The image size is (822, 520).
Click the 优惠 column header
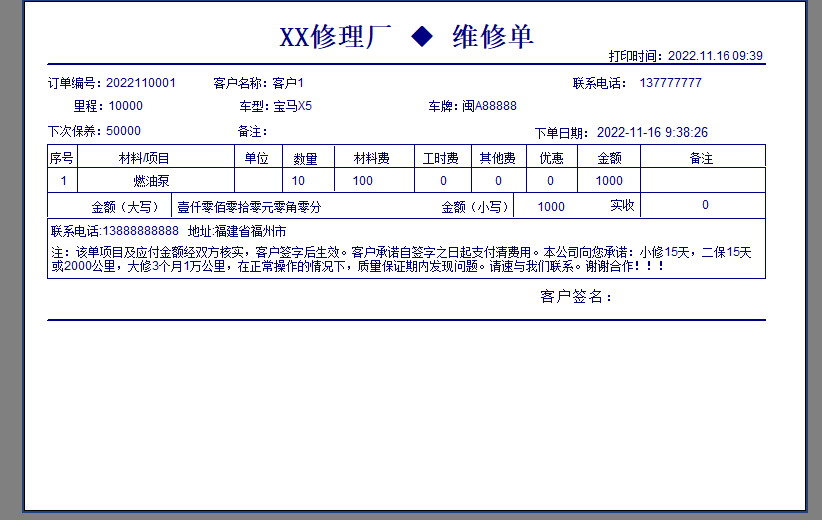[x=551, y=158]
